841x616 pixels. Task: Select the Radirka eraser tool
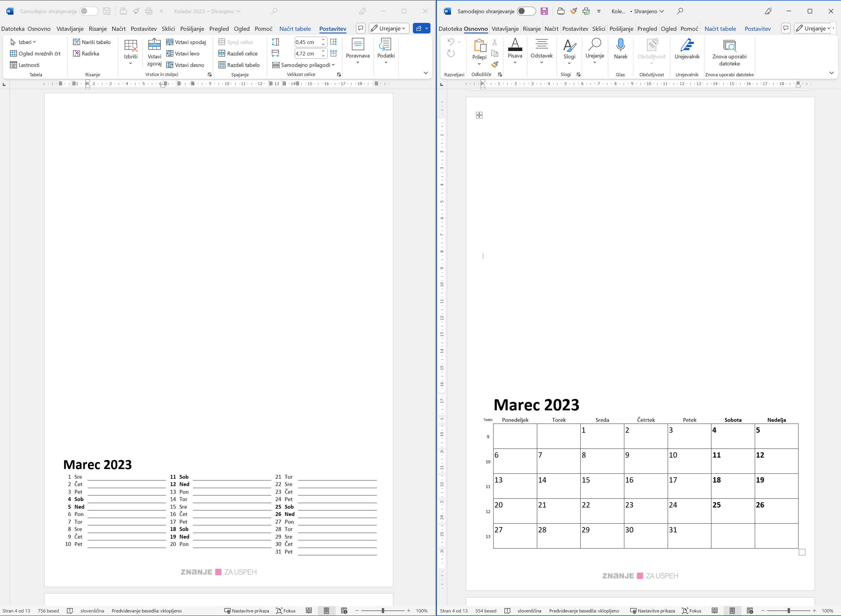tap(86, 53)
